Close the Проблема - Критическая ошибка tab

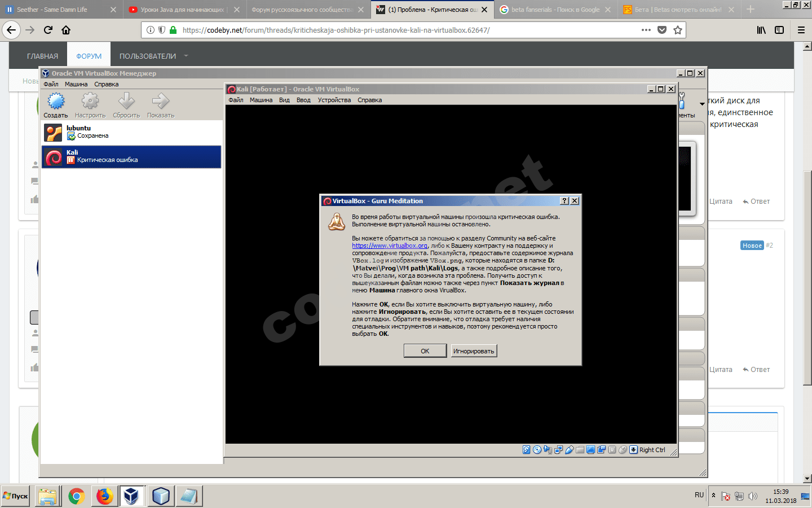tap(484, 10)
